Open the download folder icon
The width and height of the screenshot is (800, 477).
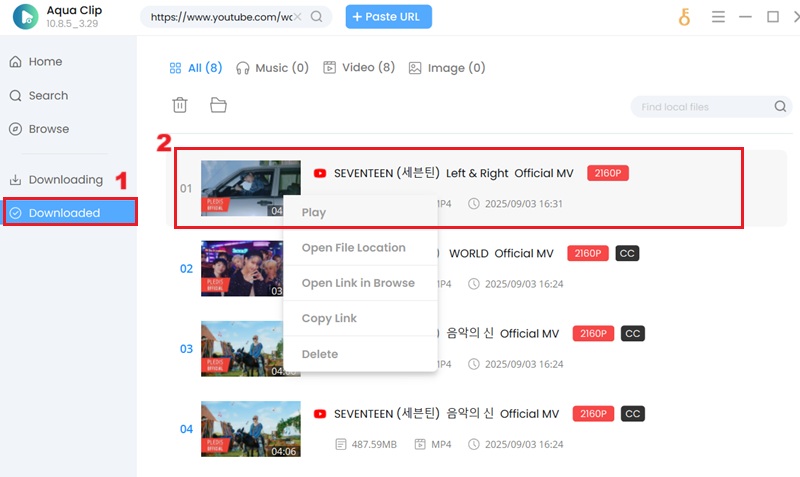[x=218, y=105]
